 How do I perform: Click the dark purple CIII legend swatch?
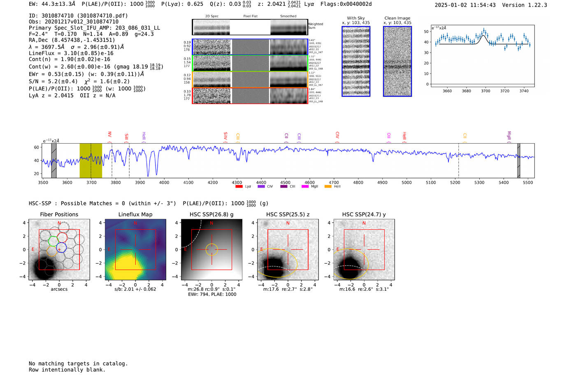point(284,186)
